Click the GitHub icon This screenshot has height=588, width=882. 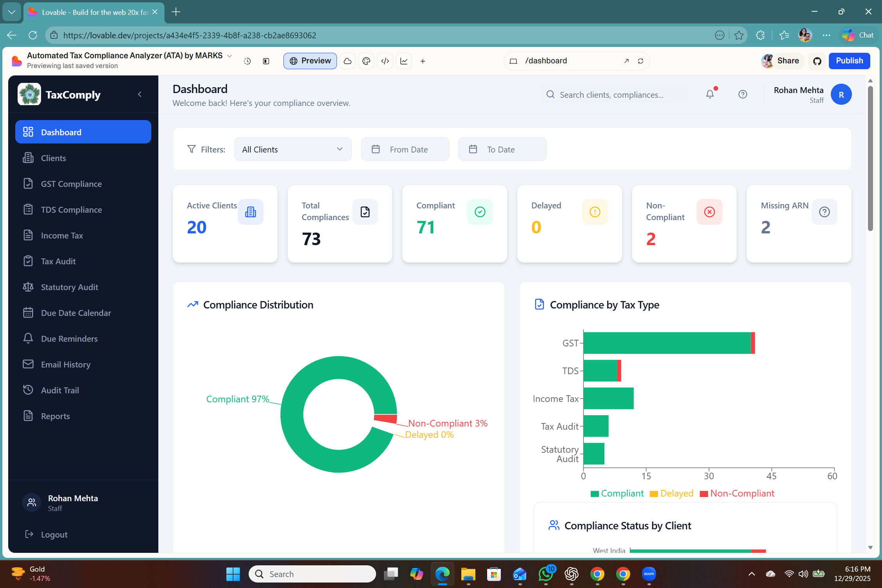(x=817, y=61)
